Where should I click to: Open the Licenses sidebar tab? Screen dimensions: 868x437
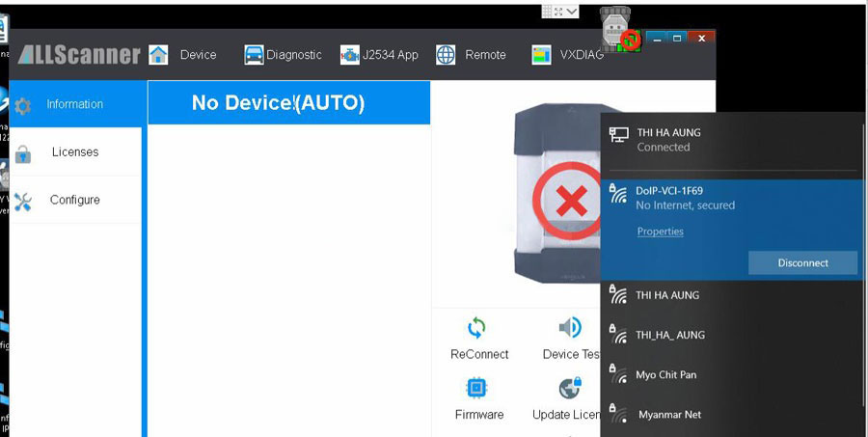click(76, 151)
